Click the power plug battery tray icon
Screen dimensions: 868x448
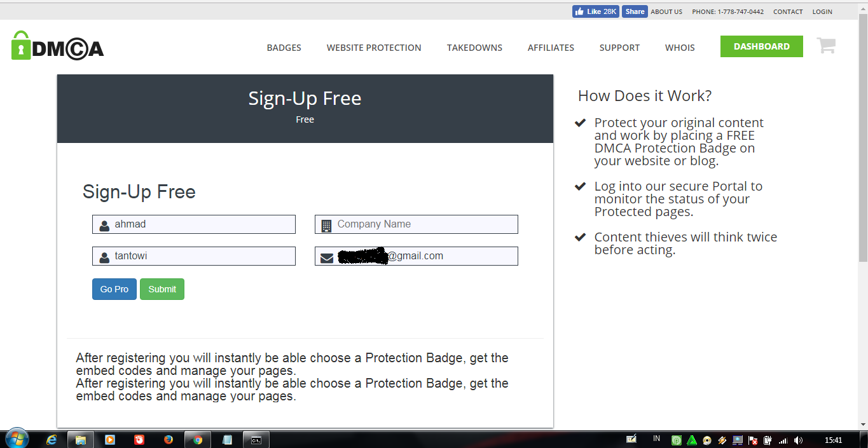(x=768, y=440)
